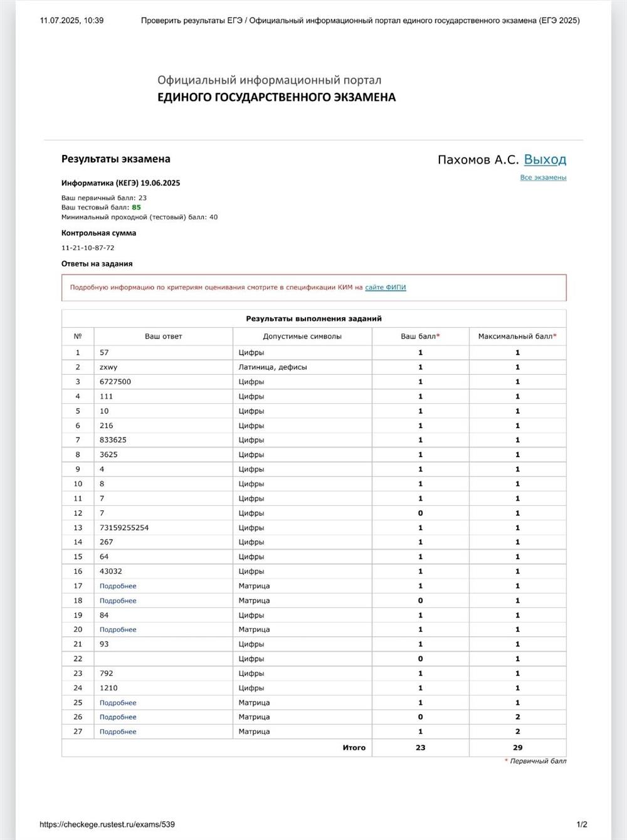
Task: Click the Результаты экзамена heading
Action: [116, 159]
